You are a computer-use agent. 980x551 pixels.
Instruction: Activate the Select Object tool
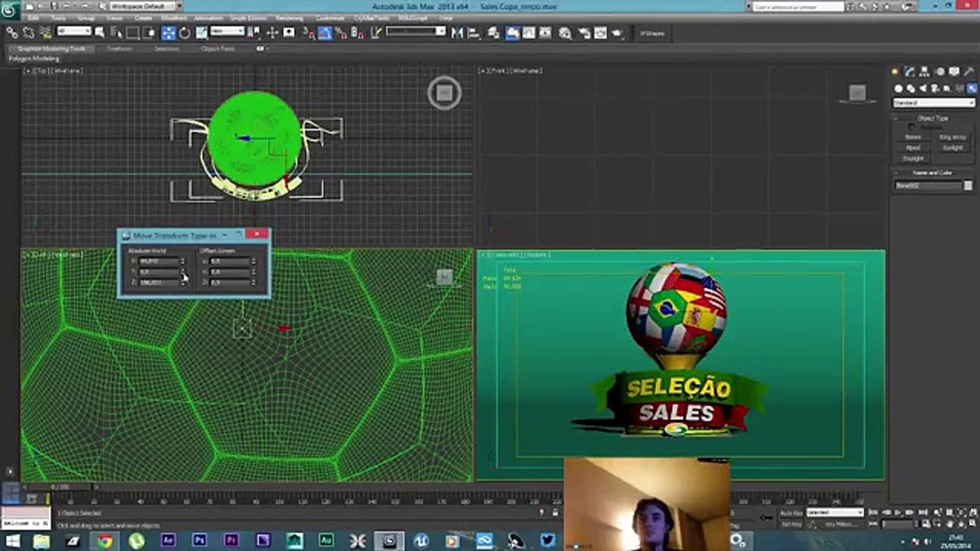coord(100,33)
